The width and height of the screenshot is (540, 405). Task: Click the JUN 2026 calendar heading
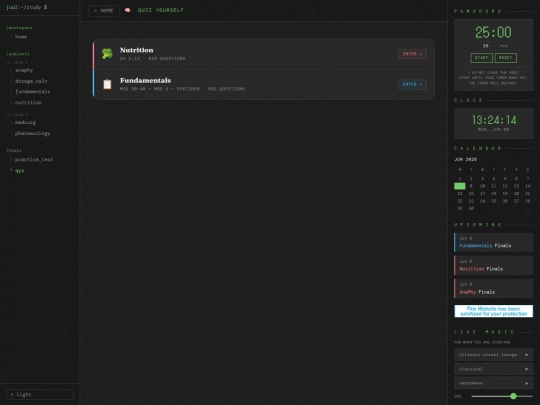pyautogui.click(x=466, y=159)
